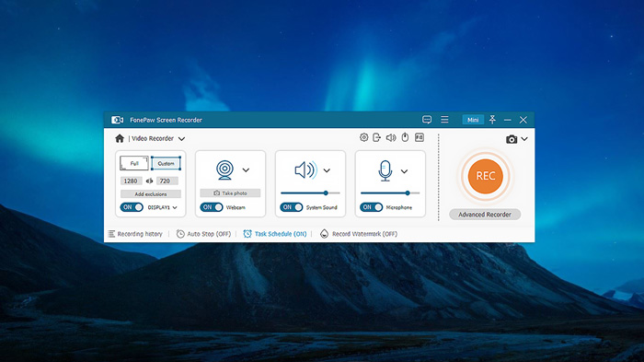Viewport: 644px width, 362px height.
Task: Click the width field showing 1280
Action: click(x=131, y=181)
